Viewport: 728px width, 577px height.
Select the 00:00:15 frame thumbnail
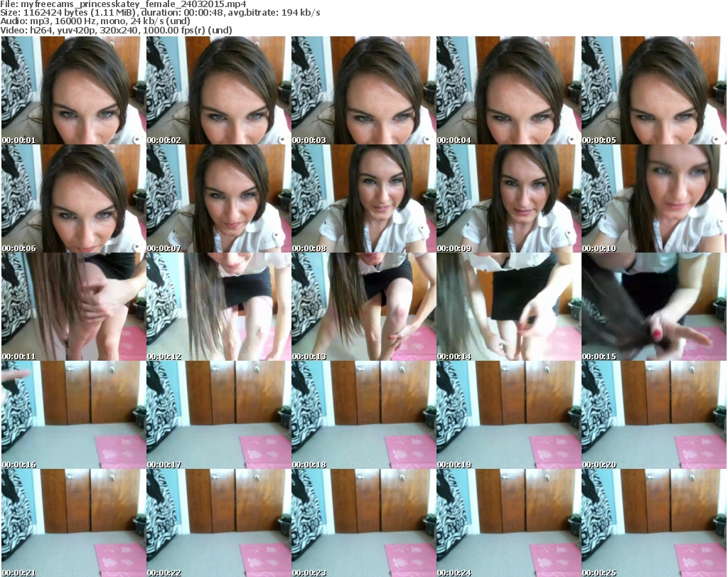(654, 307)
